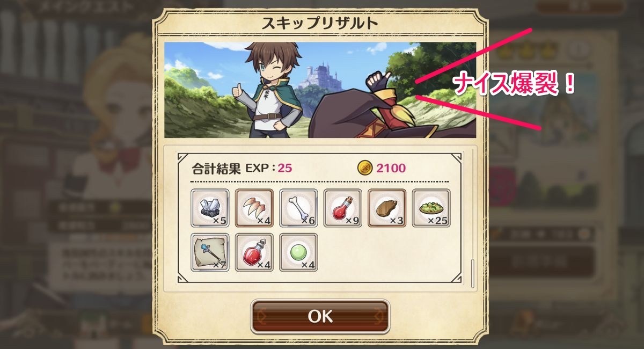Select the large red potion bottle ×4
The image size is (644, 349).
coord(254,252)
